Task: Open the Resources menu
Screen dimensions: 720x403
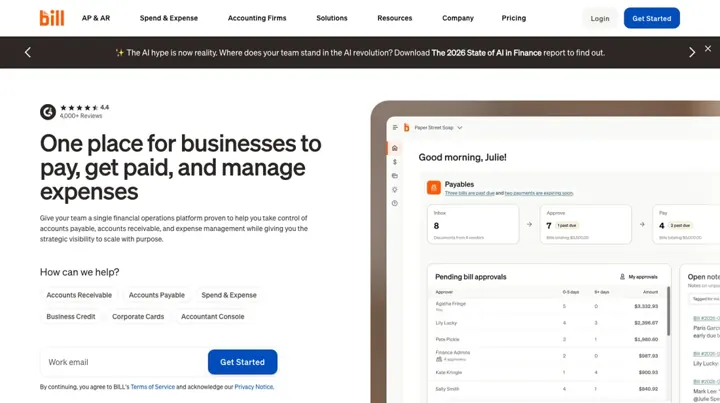Action: [394, 18]
